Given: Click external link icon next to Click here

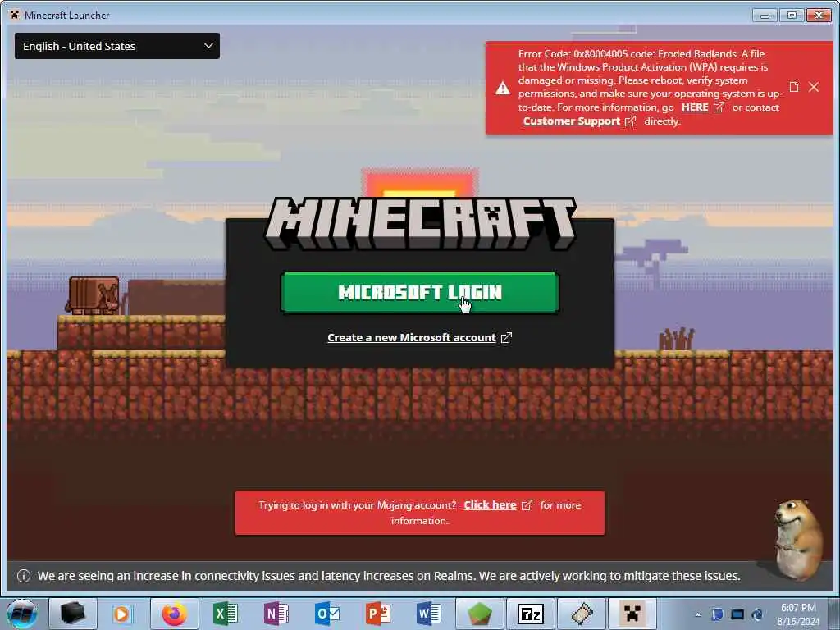Looking at the screenshot, I should pyautogui.click(x=527, y=505).
